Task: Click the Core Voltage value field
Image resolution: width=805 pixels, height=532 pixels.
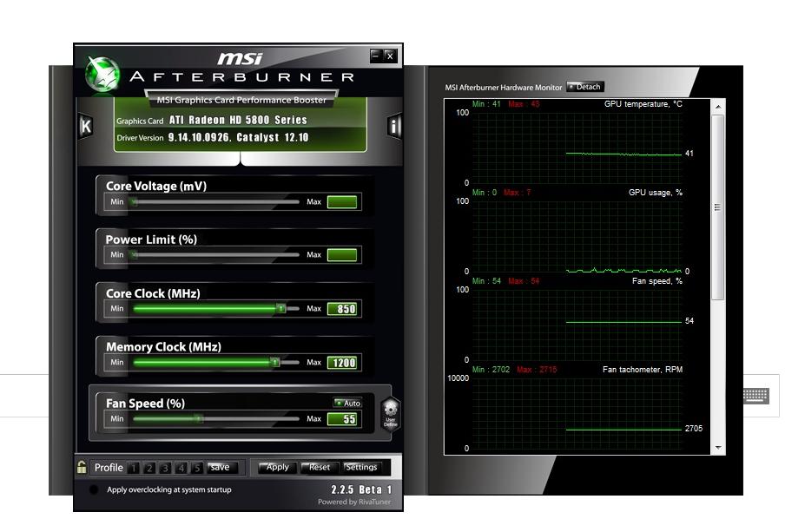Action: [x=342, y=202]
